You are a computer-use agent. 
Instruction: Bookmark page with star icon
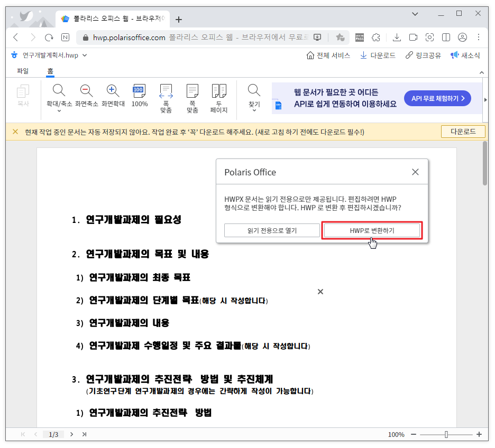click(340, 38)
